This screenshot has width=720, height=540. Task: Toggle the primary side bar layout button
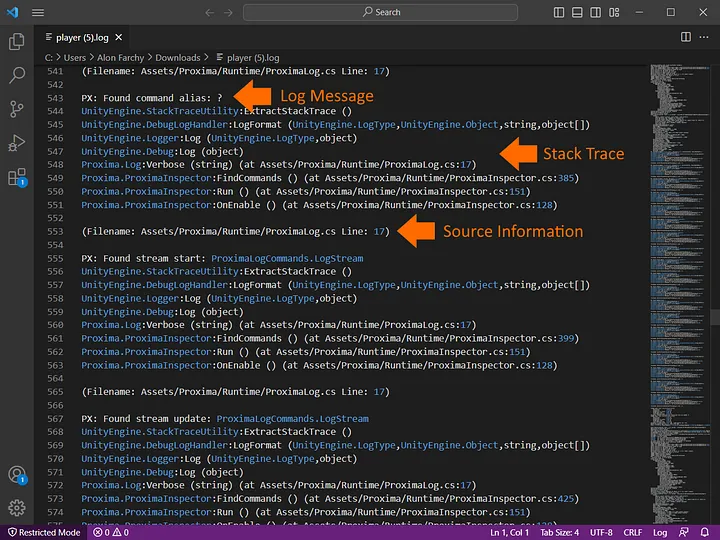coord(561,12)
